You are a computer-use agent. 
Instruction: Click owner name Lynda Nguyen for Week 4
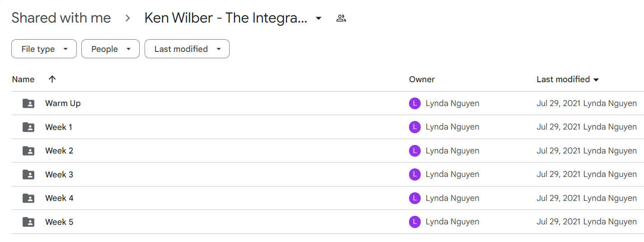(x=452, y=198)
